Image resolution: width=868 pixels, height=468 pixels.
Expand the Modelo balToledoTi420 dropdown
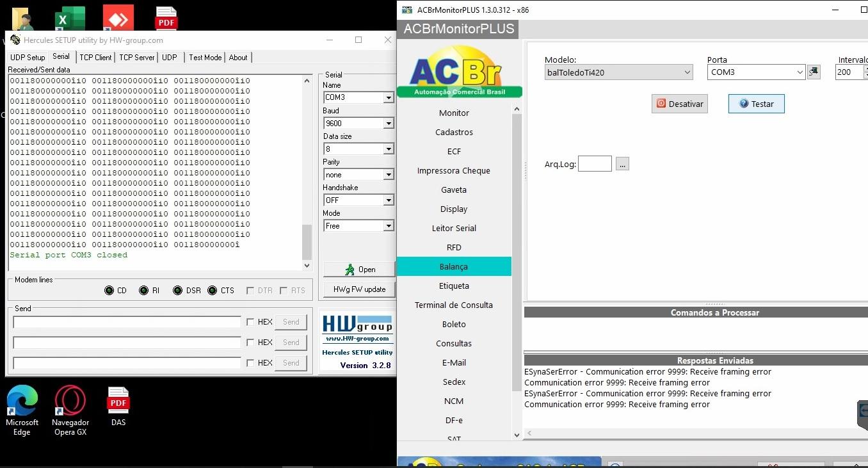click(x=687, y=72)
